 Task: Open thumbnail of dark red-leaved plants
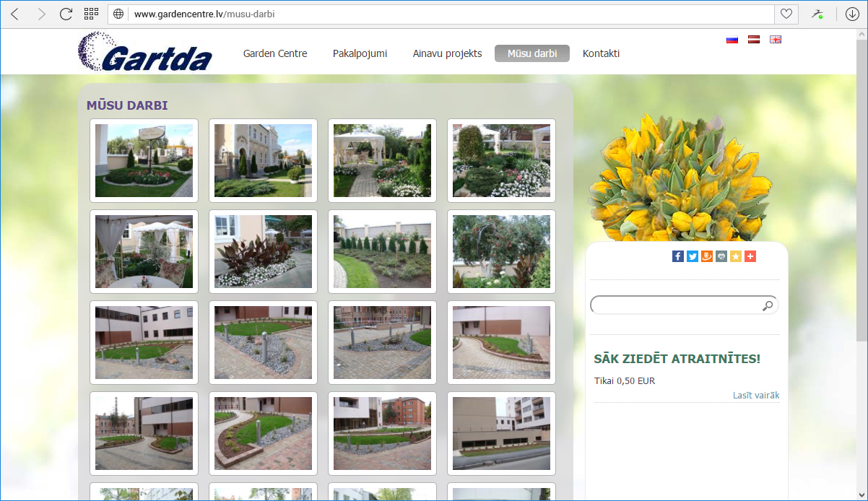click(x=263, y=251)
